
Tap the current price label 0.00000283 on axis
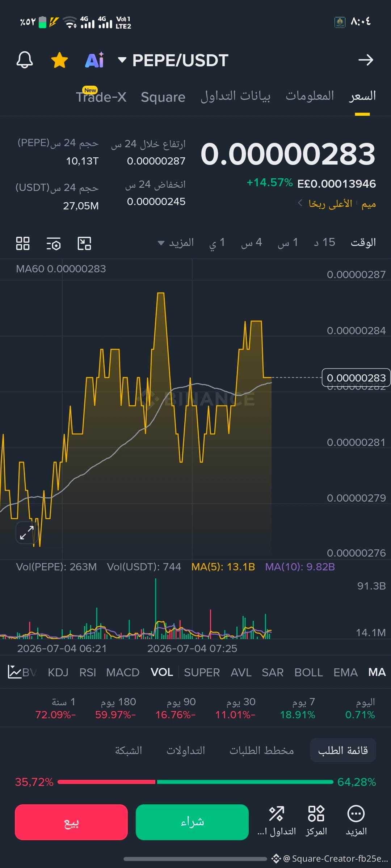click(356, 378)
